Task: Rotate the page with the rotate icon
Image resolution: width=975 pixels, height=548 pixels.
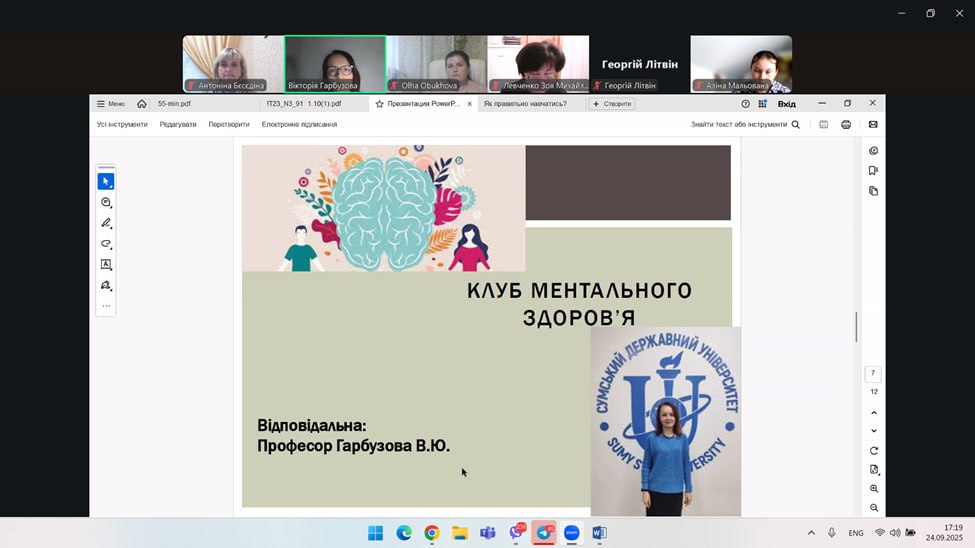Action: 874,451
